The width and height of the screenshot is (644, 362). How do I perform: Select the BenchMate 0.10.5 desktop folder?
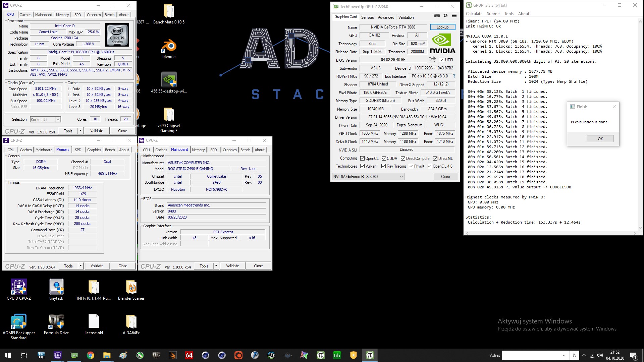169,14
